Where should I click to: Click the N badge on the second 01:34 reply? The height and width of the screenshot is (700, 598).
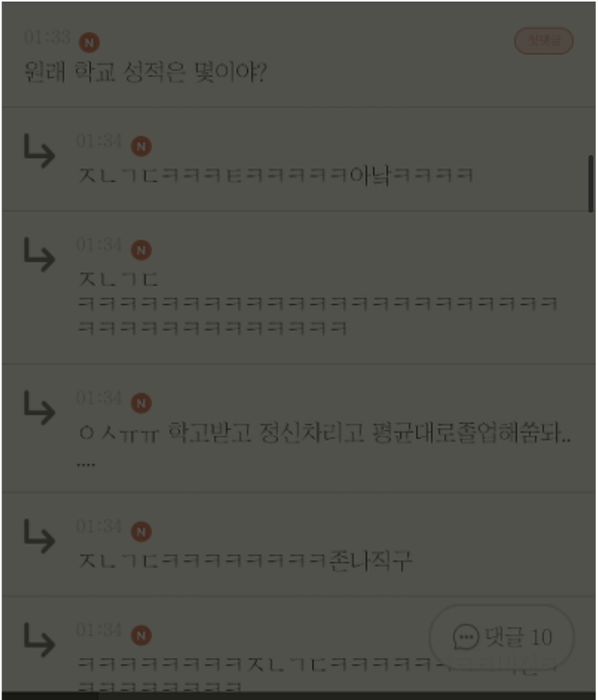pyautogui.click(x=141, y=250)
